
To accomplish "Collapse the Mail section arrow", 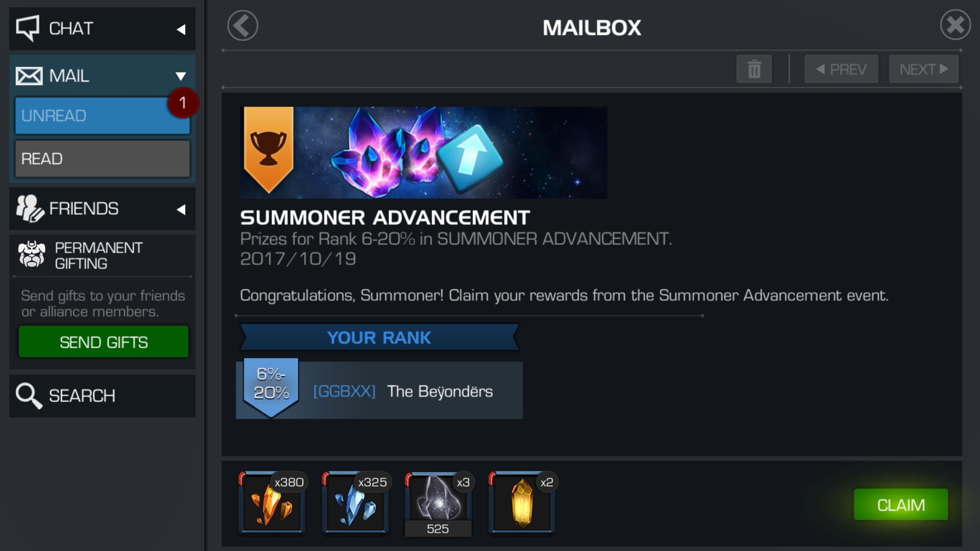I will click(181, 76).
